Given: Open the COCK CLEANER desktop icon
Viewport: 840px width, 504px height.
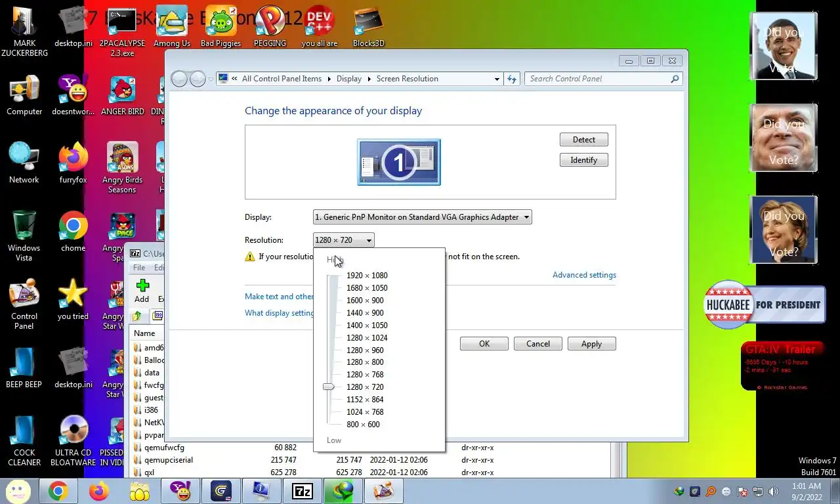Looking at the screenshot, I should pyautogui.click(x=24, y=441).
